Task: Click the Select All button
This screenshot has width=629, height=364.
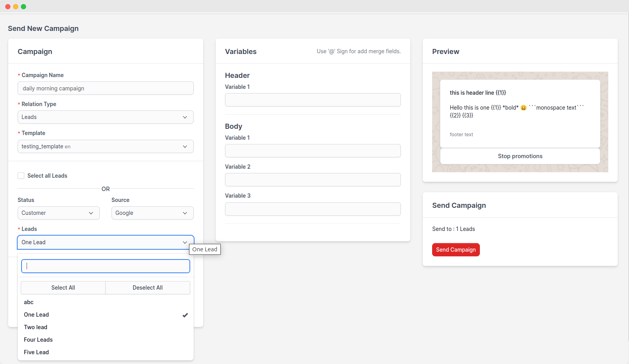Action: pos(63,288)
